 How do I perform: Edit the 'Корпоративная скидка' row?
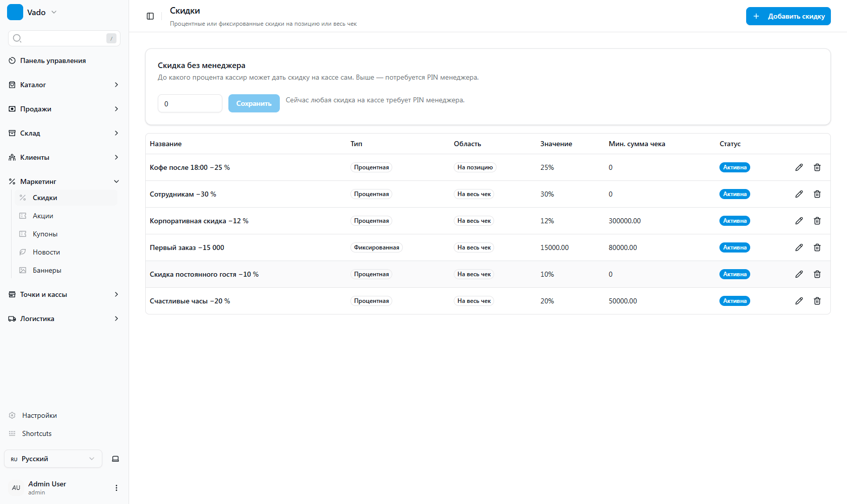(x=799, y=221)
